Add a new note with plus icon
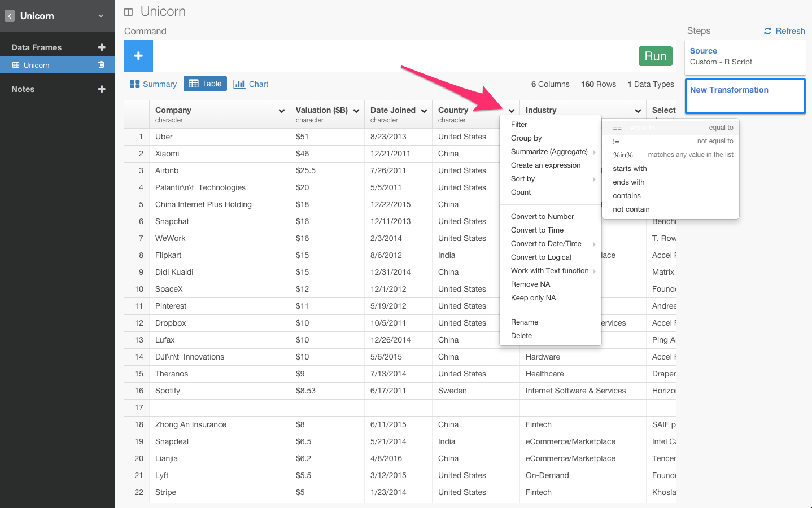This screenshot has width=812, height=508. [x=102, y=89]
